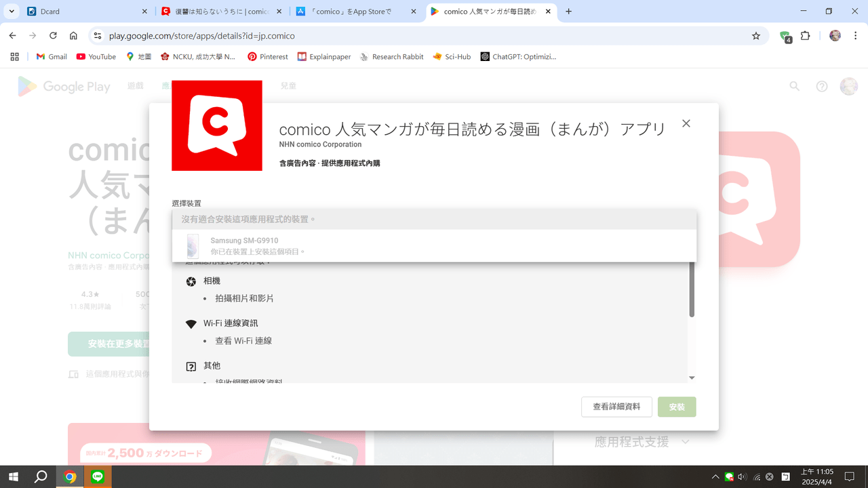Image resolution: width=868 pixels, height=488 pixels.
Task: Click the ㄅ input method indicator
Action: click(785, 476)
